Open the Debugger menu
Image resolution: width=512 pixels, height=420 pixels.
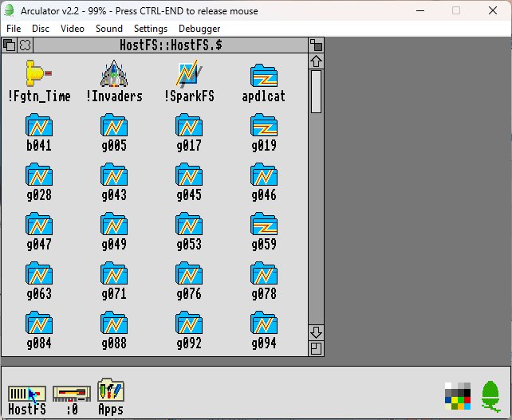click(x=199, y=29)
